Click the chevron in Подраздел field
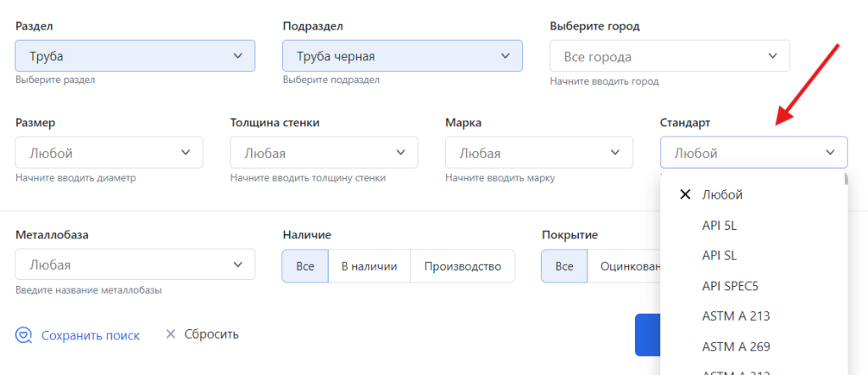868x375 pixels. 505,56
